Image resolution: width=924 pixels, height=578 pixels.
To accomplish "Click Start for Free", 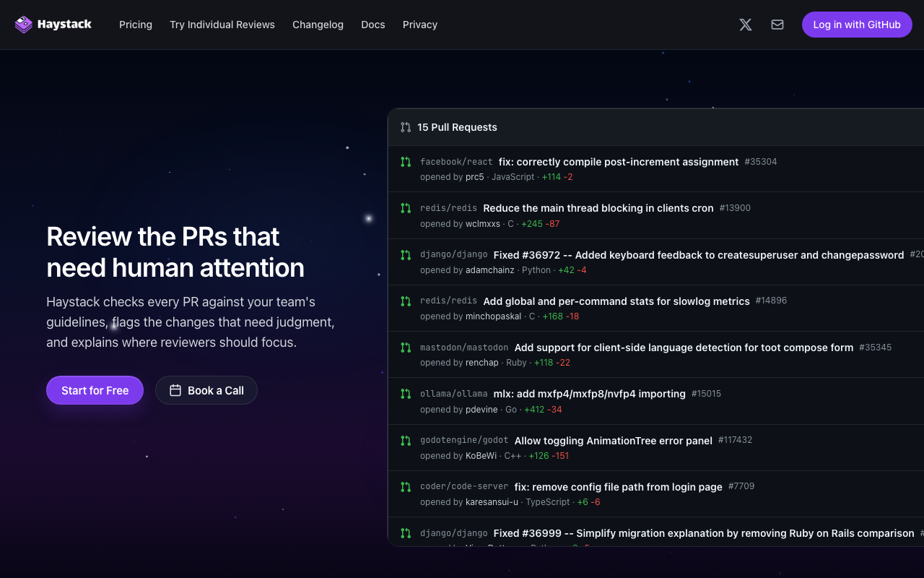I will (95, 390).
